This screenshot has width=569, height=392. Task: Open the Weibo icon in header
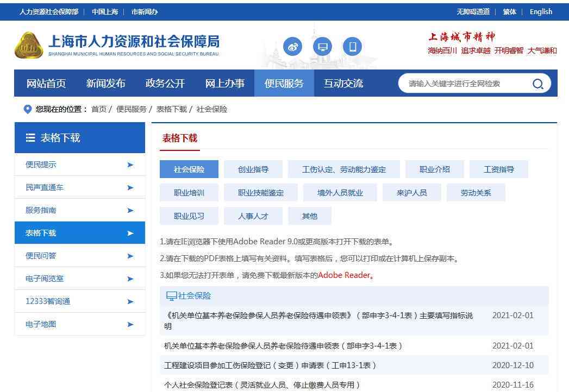292,46
